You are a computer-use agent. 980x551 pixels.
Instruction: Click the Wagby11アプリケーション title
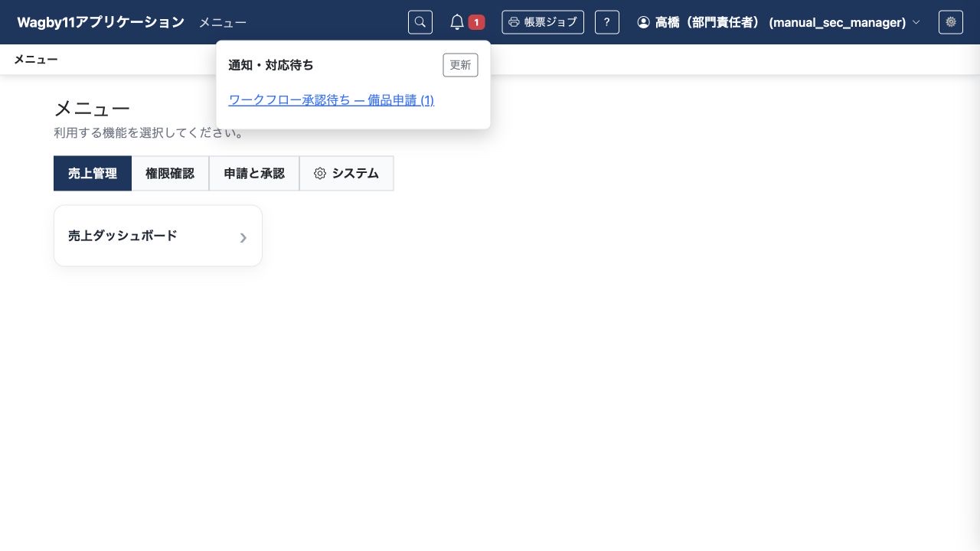point(100,22)
